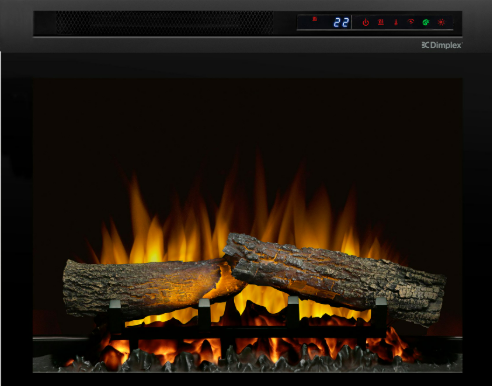Screen dimensions: 492x386
Task: Click the blue 22 temperature readout
Action: [x=341, y=22]
